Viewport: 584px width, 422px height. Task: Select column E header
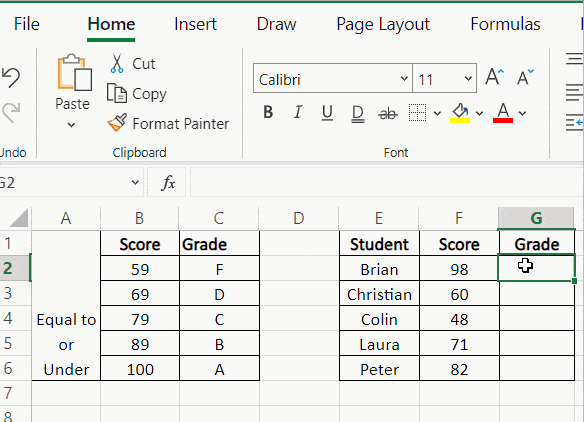379,218
